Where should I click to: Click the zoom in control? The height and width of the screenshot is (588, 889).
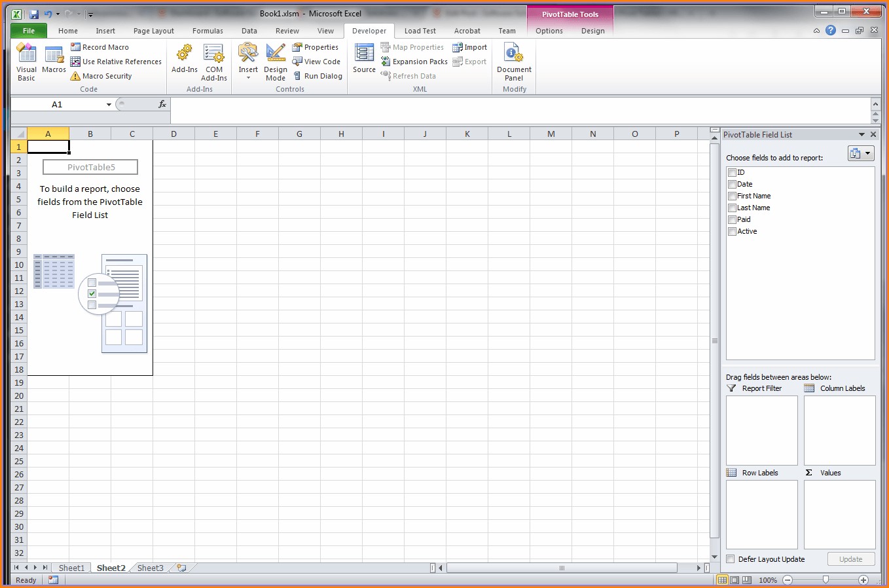click(x=864, y=580)
